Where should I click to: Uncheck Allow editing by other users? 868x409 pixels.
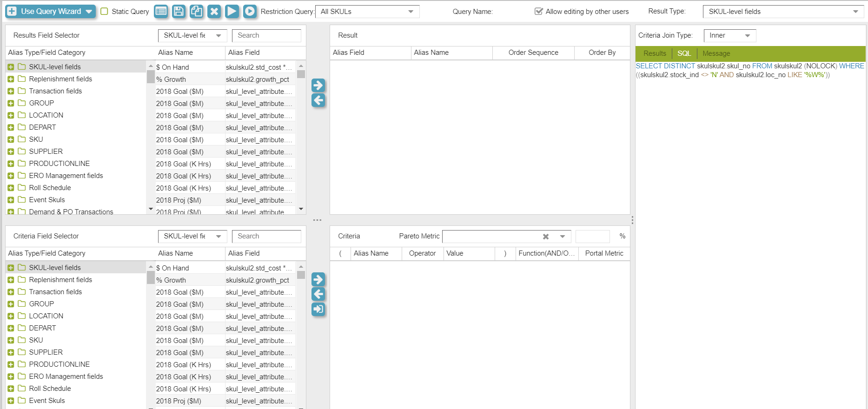click(538, 11)
